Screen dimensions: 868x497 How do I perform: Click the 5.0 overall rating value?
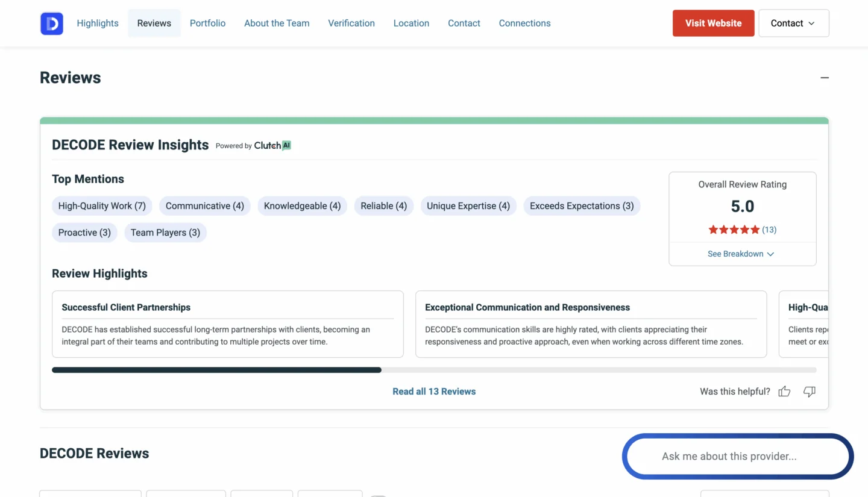[743, 207]
